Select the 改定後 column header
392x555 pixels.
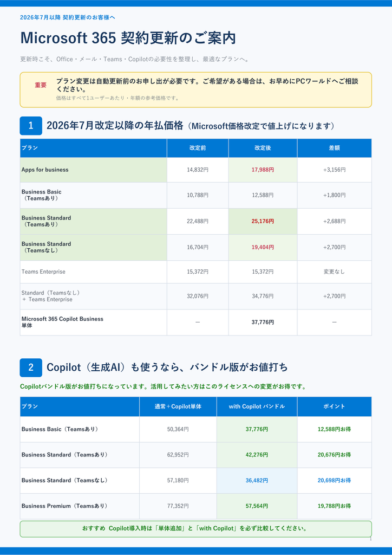click(x=263, y=148)
